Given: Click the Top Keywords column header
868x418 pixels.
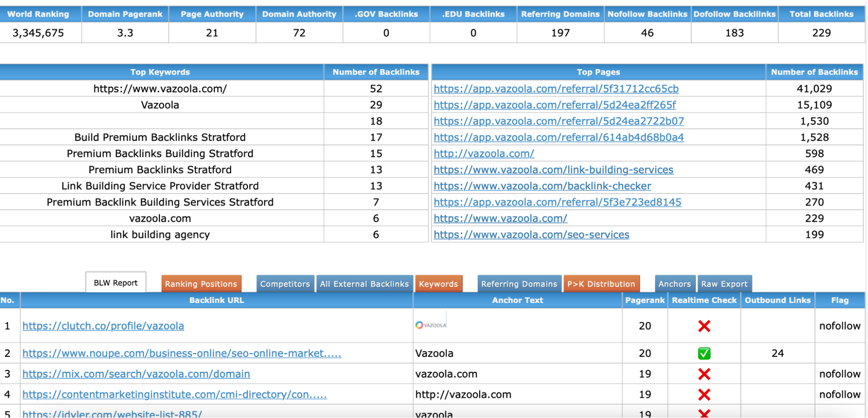Looking at the screenshot, I should (160, 72).
